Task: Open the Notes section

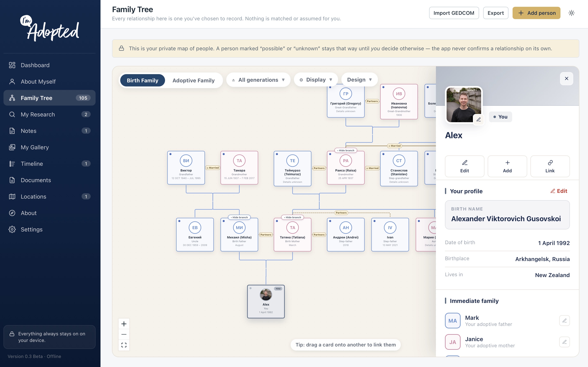Action: coord(49,131)
